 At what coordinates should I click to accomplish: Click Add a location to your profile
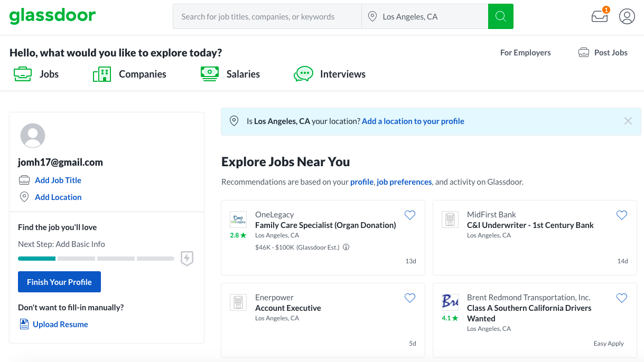click(413, 121)
